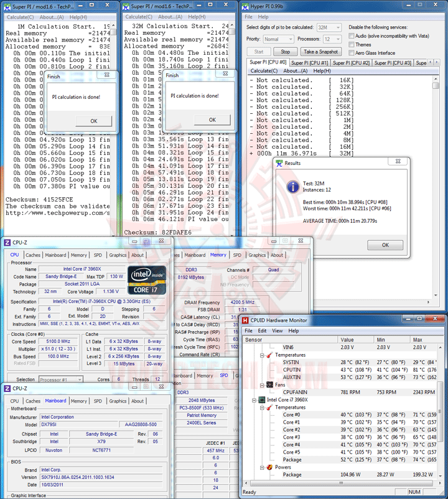Select the CPUFANIN fan row

(x=340, y=393)
